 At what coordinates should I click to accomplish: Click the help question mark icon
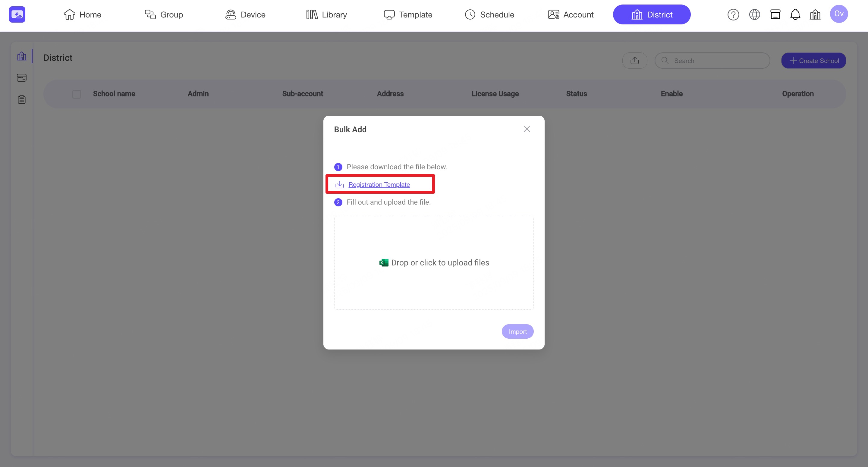(x=733, y=14)
